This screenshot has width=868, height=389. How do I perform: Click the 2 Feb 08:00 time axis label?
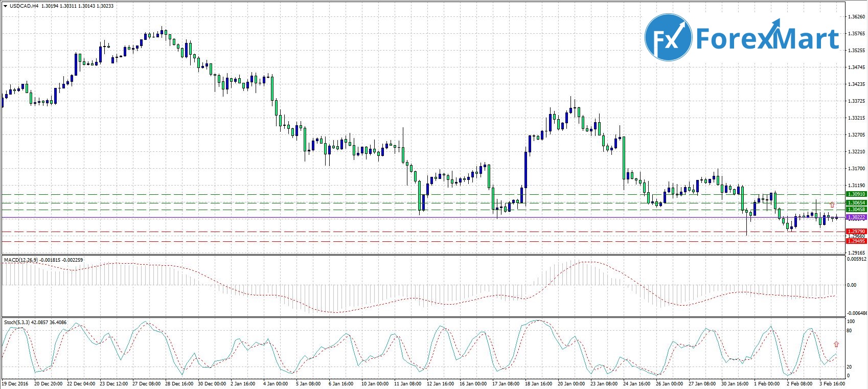[800, 384]
